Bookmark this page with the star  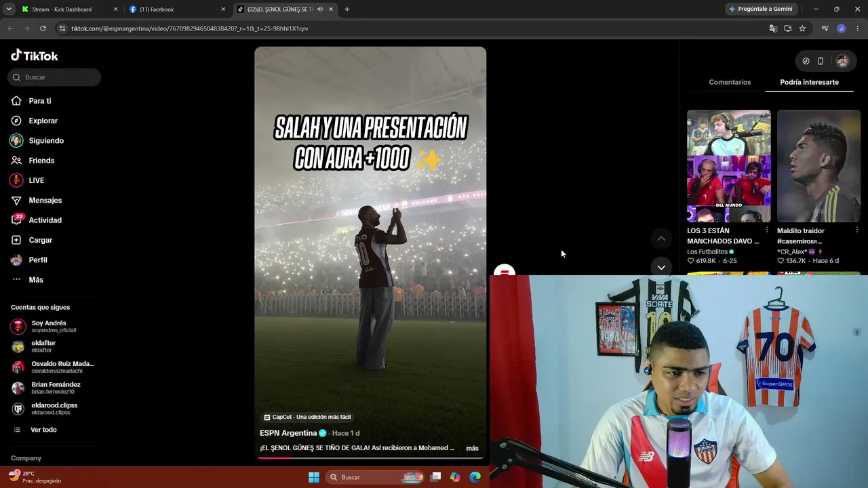(x=803, y=28)
